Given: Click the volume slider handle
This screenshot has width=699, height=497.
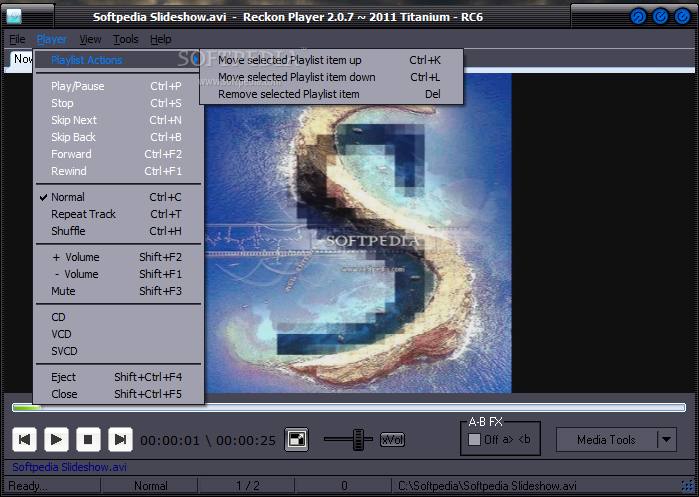Looking at the screenshot, I should pos(358,439).
